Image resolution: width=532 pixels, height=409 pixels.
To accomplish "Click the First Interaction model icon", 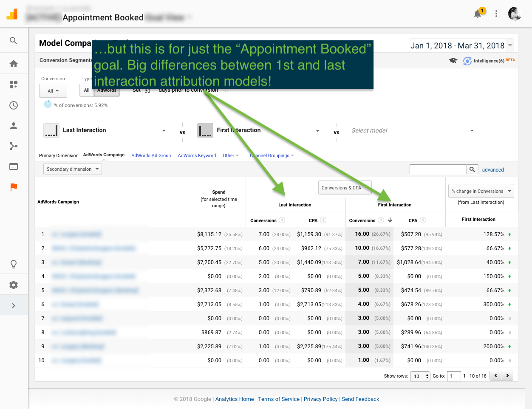I will [205, 130].
